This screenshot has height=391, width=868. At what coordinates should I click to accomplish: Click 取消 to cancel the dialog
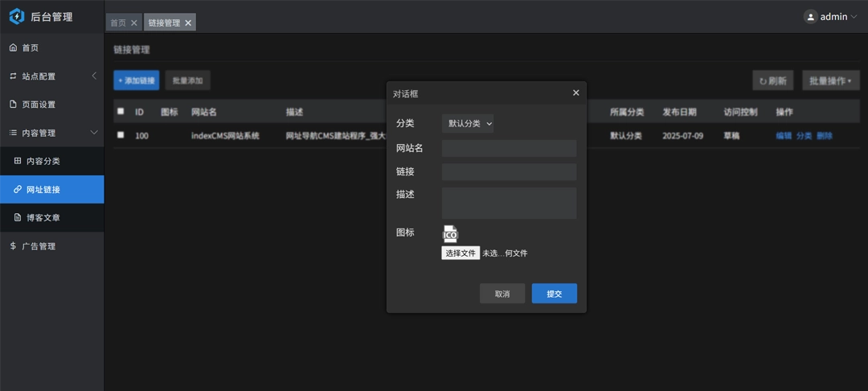point(502,294)
